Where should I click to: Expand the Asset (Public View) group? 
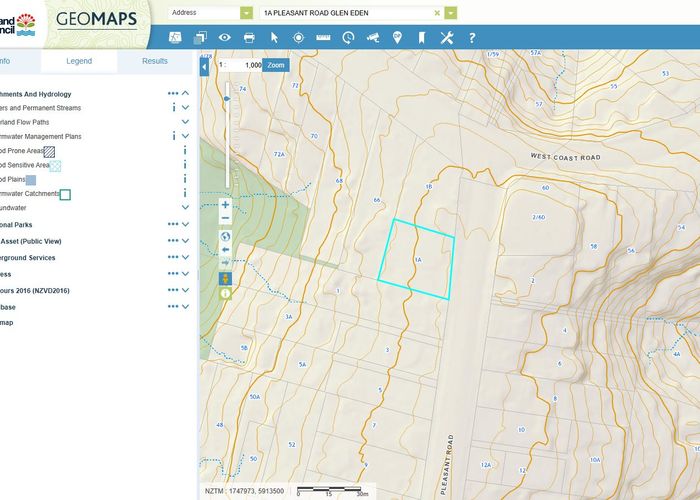[185, 241]
